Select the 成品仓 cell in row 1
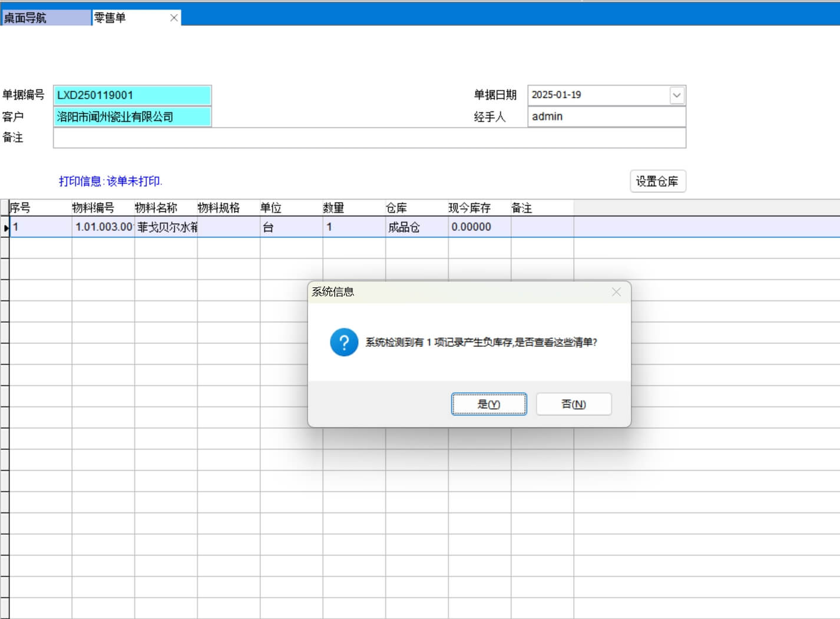This screenshot has width=840, height=619. pyautogui.click(x=416, y=227)
